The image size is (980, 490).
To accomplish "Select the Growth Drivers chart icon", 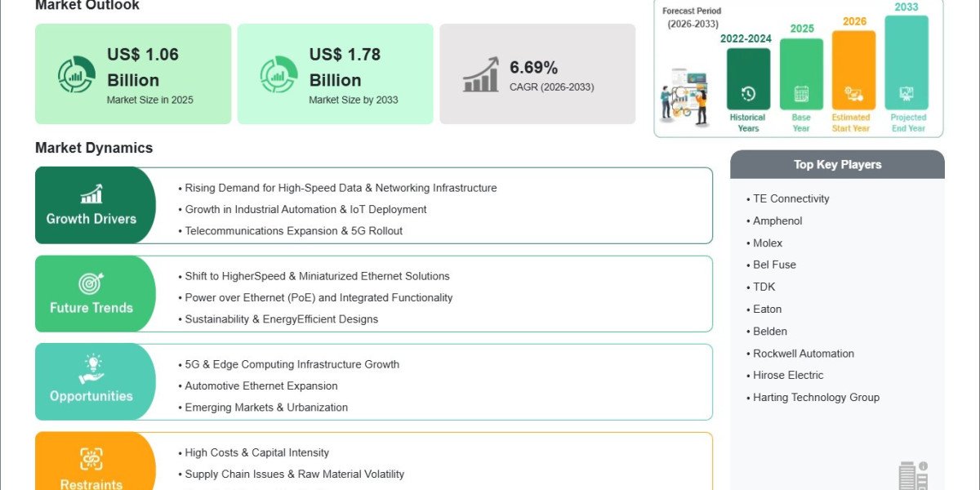I will (91, 194).
